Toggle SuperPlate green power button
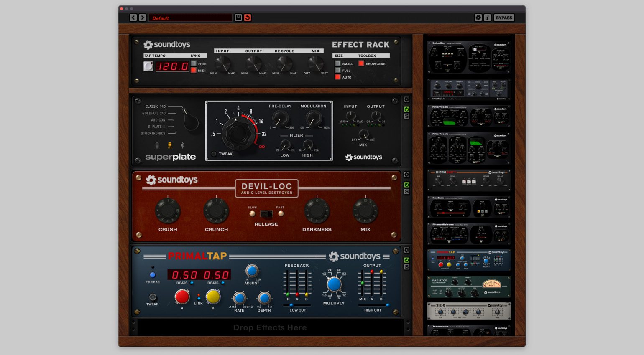This screenshot has height=355, width=644. (x=406, y=109)
